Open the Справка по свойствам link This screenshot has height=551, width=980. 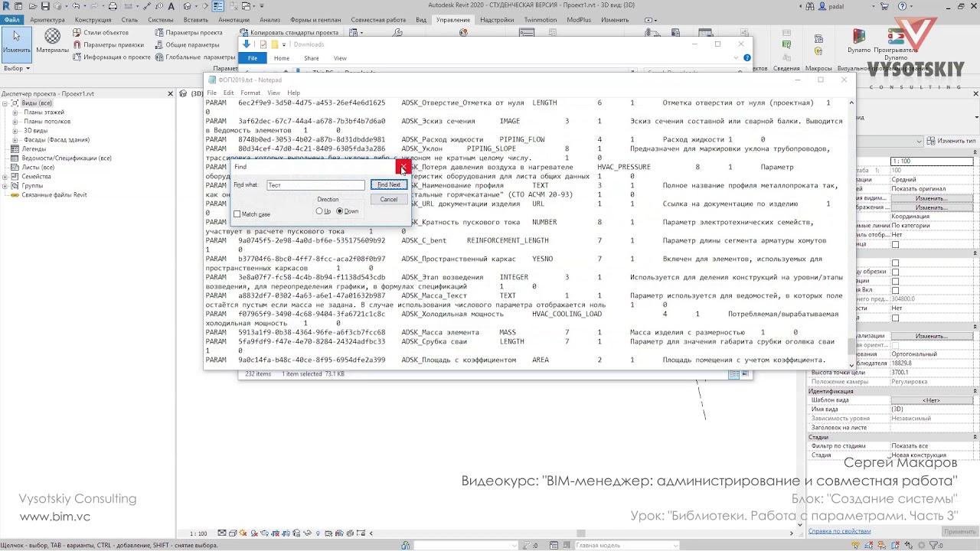840,531
